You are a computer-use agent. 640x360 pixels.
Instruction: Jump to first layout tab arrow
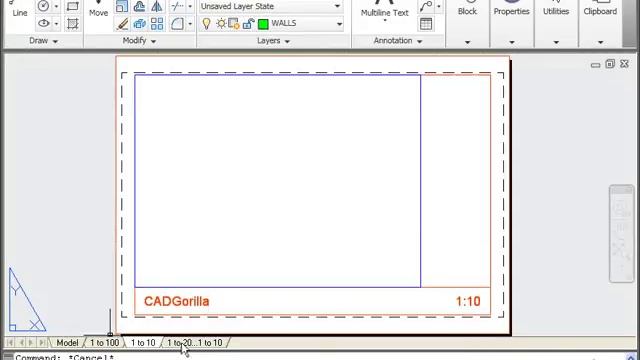[x=11, y=342]
